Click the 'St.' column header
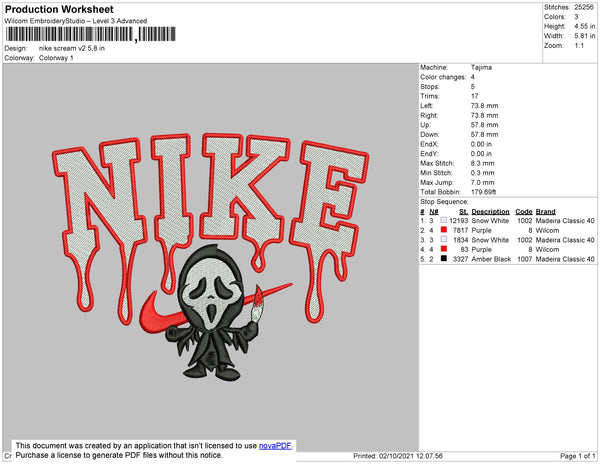Image resolution: width=600 pixels, height=464 pixels. 464,212
